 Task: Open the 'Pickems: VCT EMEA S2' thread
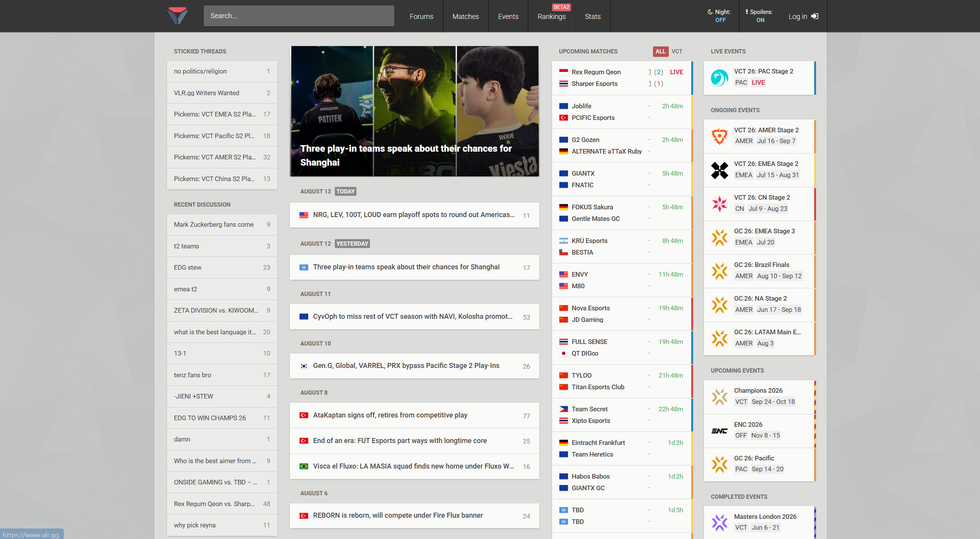[222, 115]
